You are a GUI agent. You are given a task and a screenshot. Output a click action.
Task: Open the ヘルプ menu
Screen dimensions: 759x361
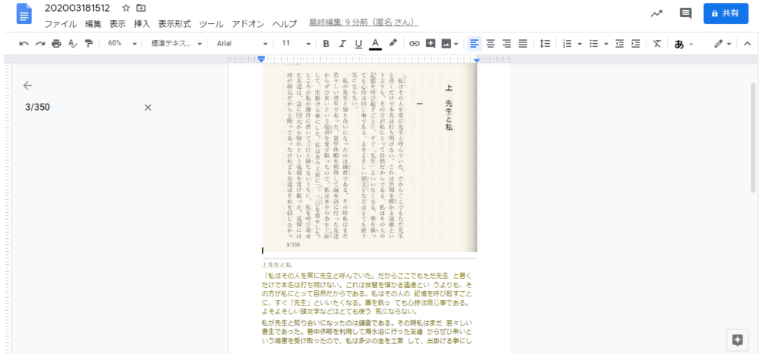285,24
